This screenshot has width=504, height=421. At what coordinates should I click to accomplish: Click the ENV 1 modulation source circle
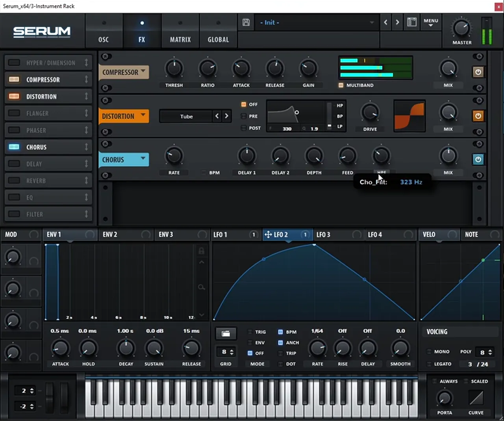(x=90, y=235)
